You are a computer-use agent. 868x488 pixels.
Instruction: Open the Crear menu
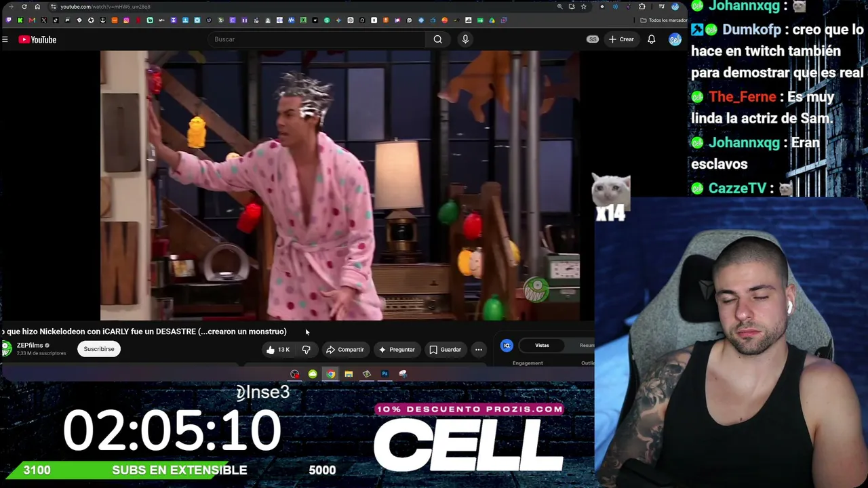click(x=621, y=39)
